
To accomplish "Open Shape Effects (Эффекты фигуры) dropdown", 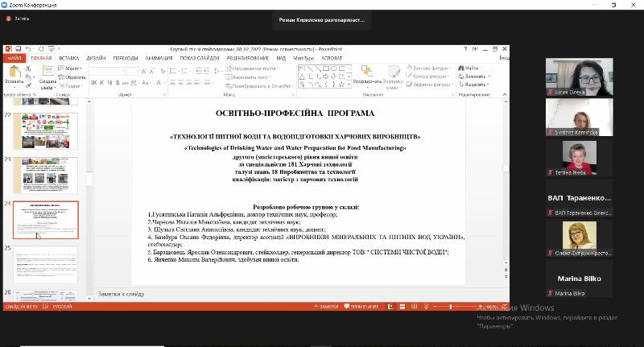I will [x=429, y=85].
